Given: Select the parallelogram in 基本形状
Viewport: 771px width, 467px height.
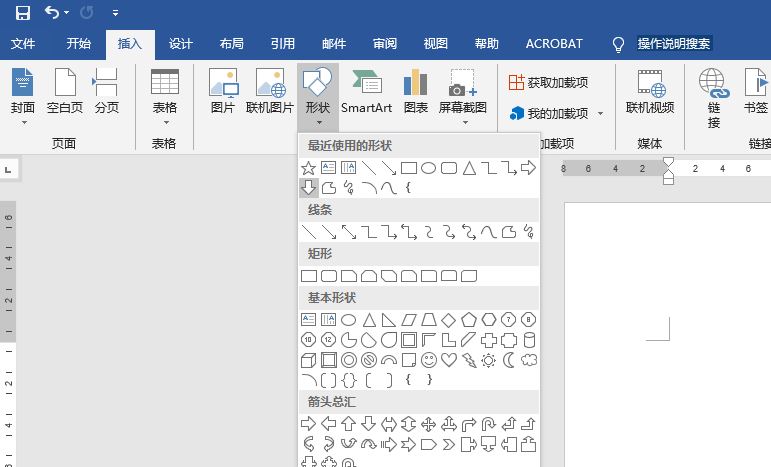Looking at the screenshot, I should (409, 321).
